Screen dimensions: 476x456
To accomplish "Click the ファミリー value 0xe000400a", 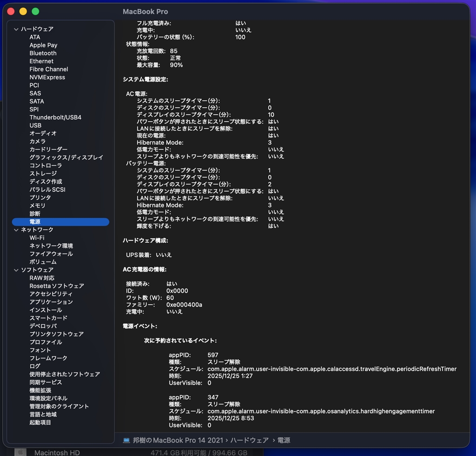I will [x=184, y=305].
